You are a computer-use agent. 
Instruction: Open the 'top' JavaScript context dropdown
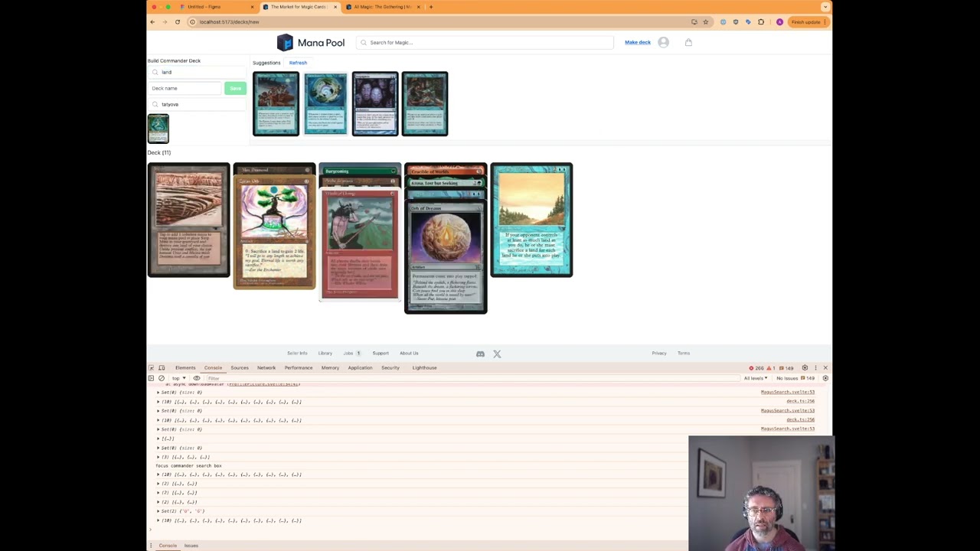pyautogui.click(x=178, y=378)
